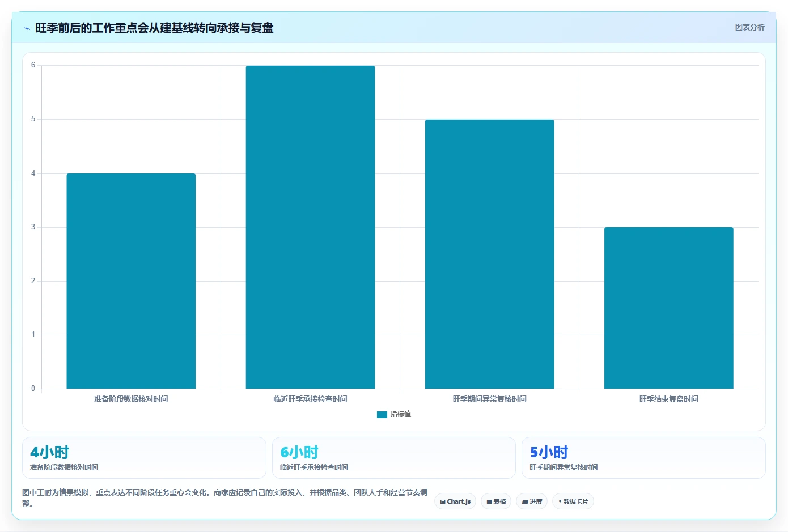Click the x-axis label 旺季期间异常复核时间
This screenshot has height=532, width=788.
490,399
